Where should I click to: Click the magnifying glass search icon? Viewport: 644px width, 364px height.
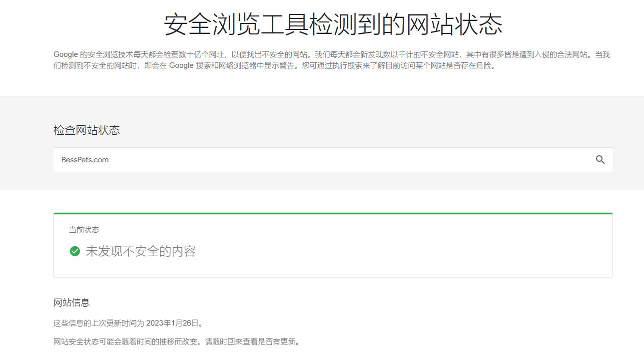pos(600,160)
